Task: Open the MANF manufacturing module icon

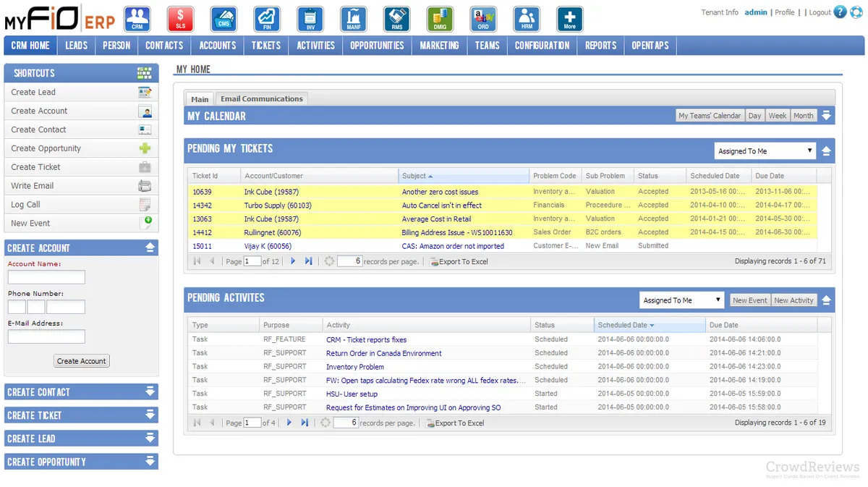Action: coord(354,19)
